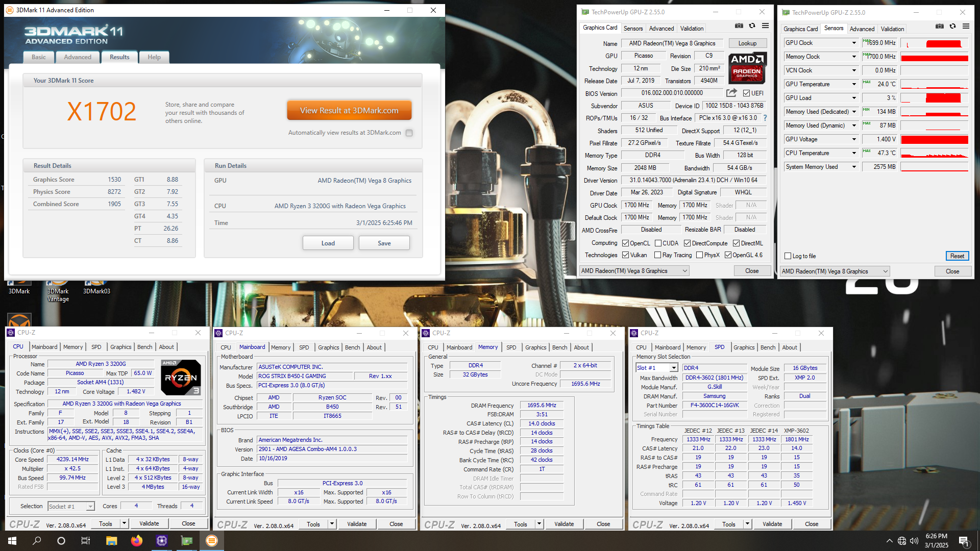Click the CPU-Z icon on the taskbar

tap(162, 541)
